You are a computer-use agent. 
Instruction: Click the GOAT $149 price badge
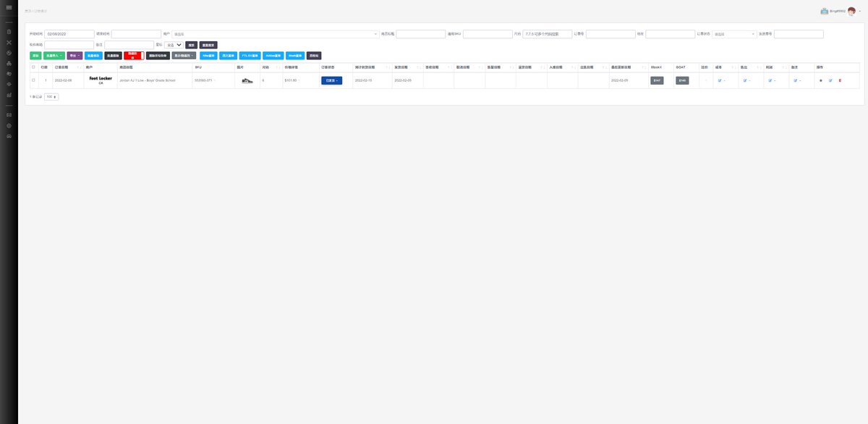click(x=682, y=80)
